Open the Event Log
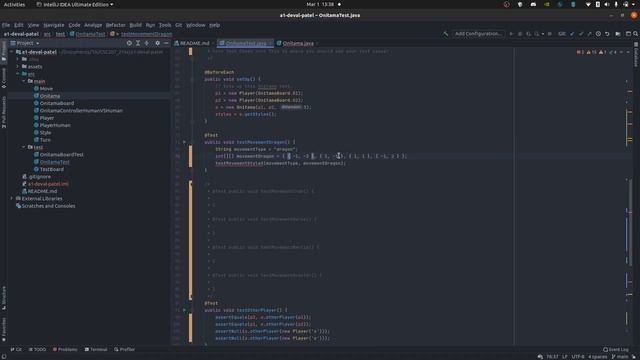This screenshot has height=360, width=640. pos(616,349)
